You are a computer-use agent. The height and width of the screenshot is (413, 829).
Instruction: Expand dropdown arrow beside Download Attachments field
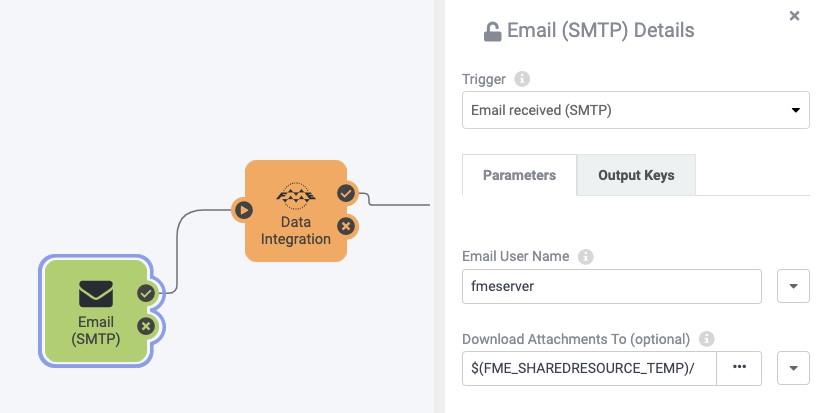pyautogui.click(x=793, y=368)
